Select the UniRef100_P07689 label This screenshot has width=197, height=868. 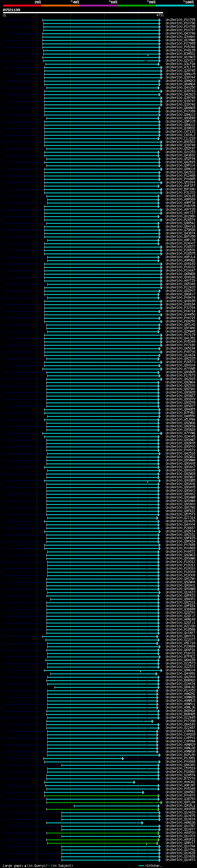coord(180,545)
